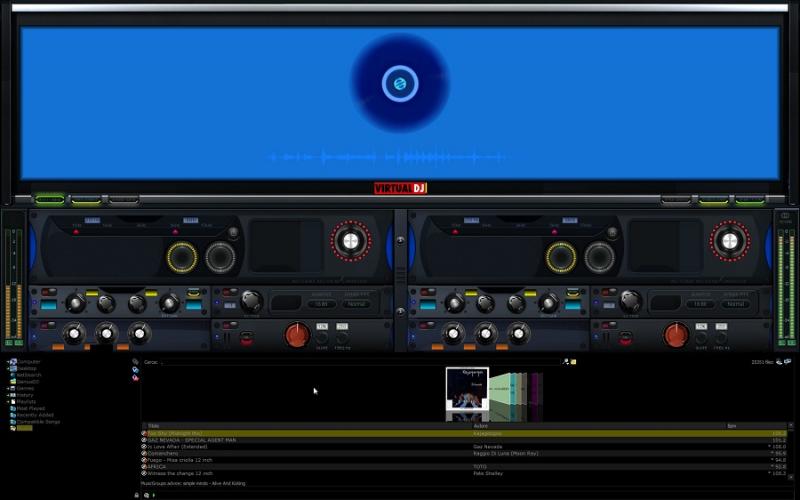The height and width of the screenshot is (500, 800).
Task: Expand the Desktop tree node
Action: pos(8,368)
